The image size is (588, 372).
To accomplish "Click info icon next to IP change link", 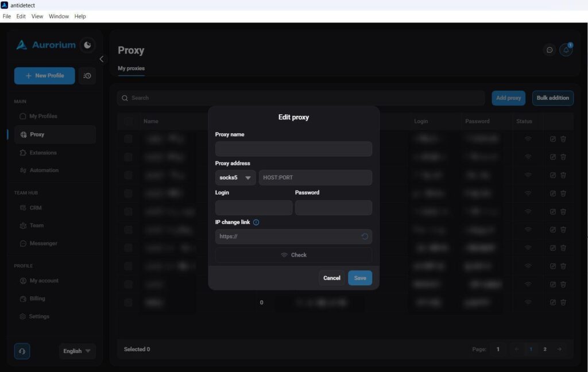I will 256,222.
